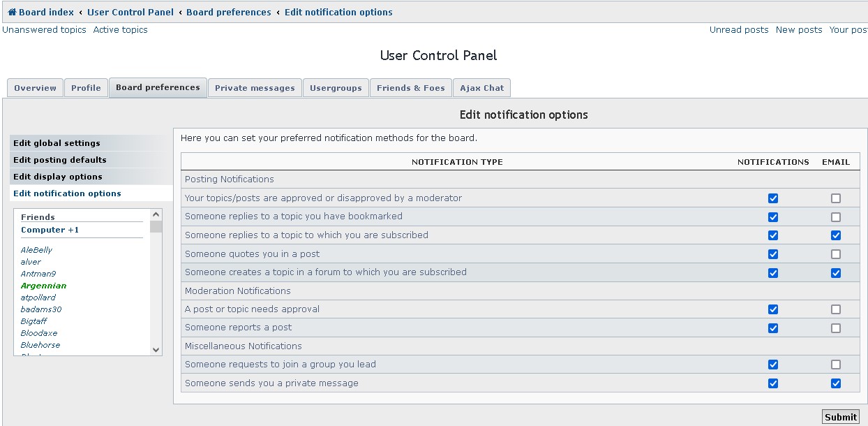
Task: Uncheck notification when someone reports a post
Action: click(773, 328)
